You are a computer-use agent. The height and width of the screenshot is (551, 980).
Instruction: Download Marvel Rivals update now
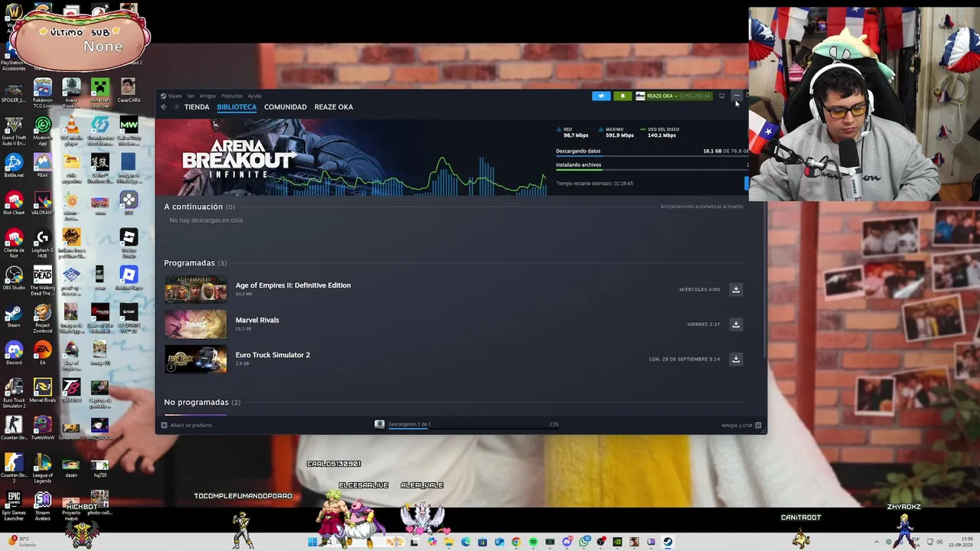[x=736, y=324]
